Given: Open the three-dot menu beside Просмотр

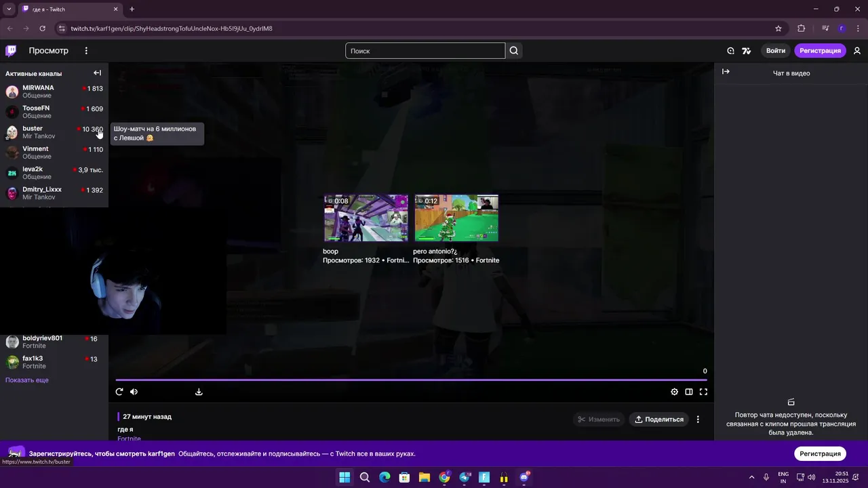Looking at the screenshot, I should click(86, 51).
